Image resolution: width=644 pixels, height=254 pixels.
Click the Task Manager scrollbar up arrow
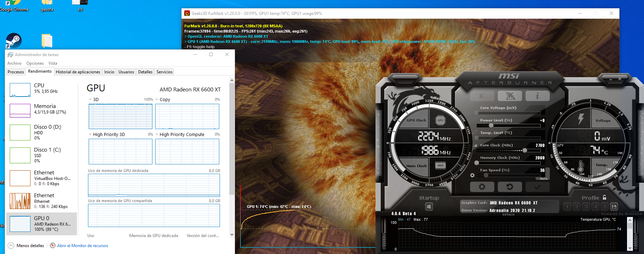[x=232, y=80]
